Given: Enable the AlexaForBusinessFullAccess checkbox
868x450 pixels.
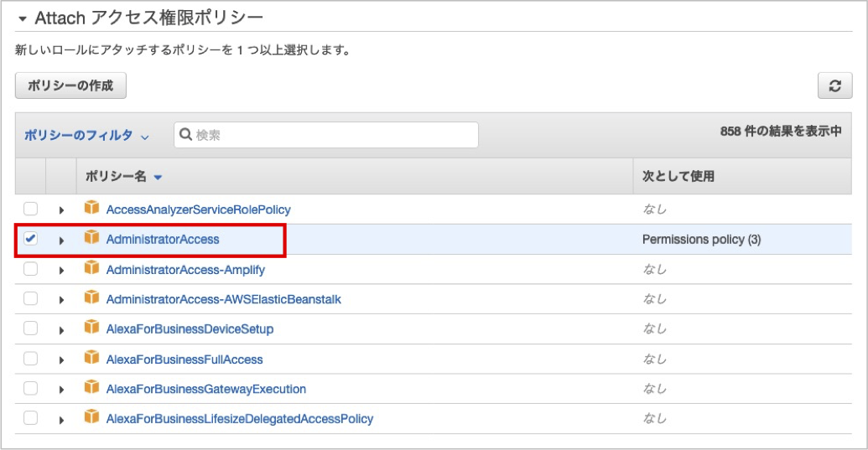Looking at the screenshot, I should pos(30,358).
